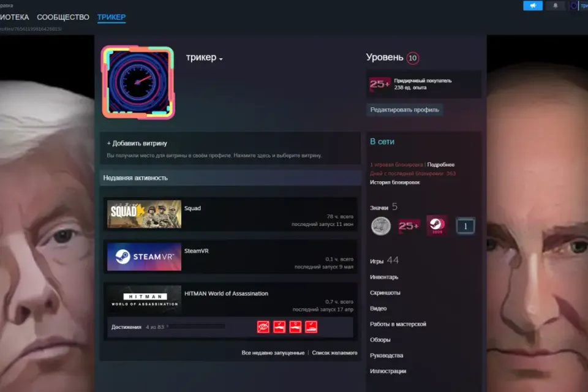Click the level 10 circle badge

pyautogui.click(x=412, y=58)
